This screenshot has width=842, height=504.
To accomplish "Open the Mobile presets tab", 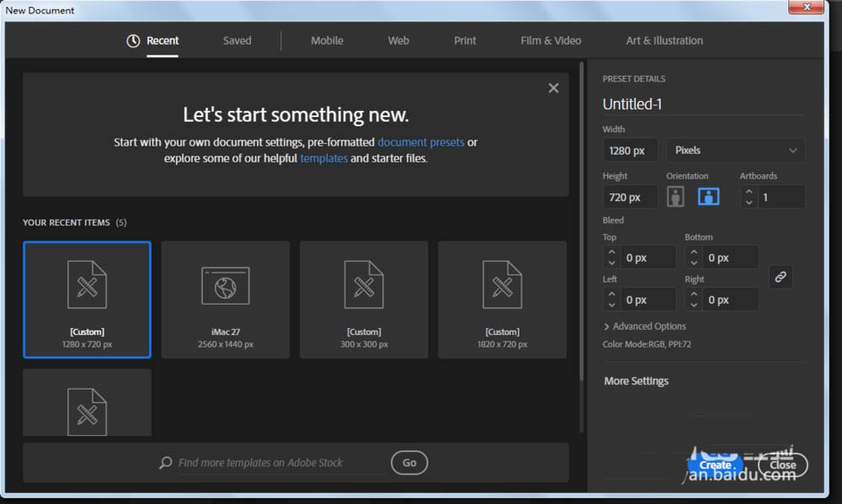I will pyautogui.click(x=327, y=40).
